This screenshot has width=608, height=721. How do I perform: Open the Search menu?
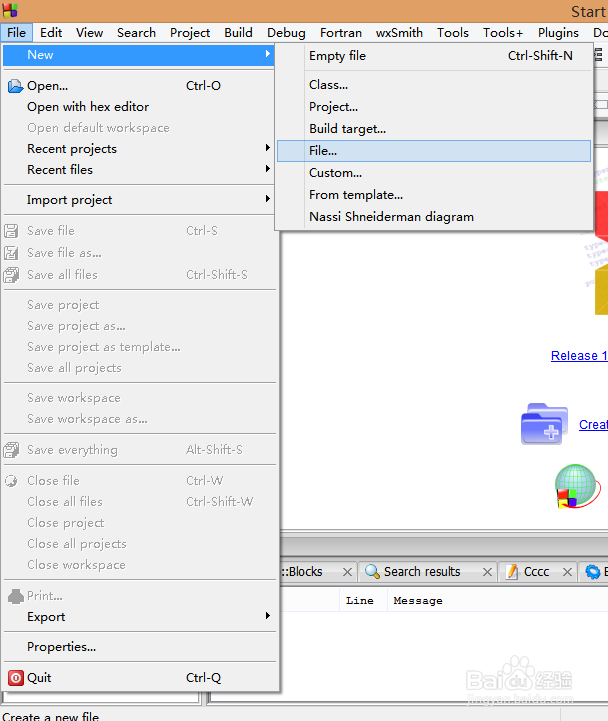[136, 33]
